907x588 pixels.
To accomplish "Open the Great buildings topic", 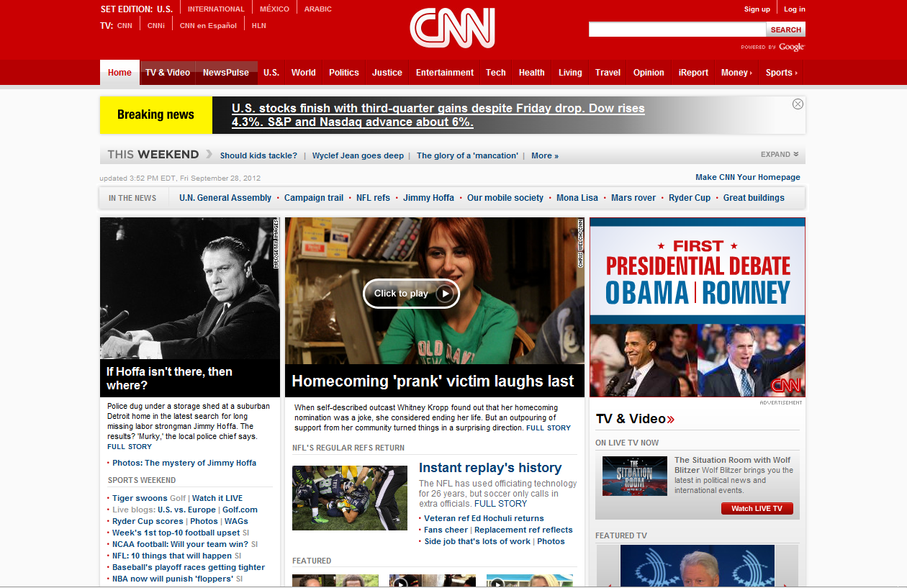I will click(x=754, y=198).
